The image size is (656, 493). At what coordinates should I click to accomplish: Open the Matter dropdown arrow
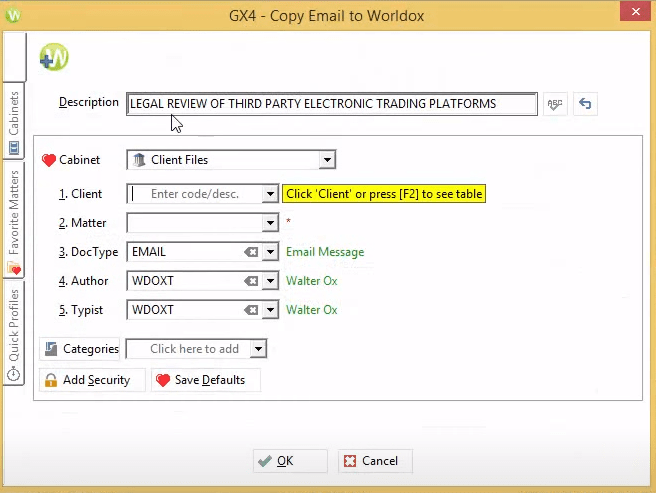[x=270, y=223]
